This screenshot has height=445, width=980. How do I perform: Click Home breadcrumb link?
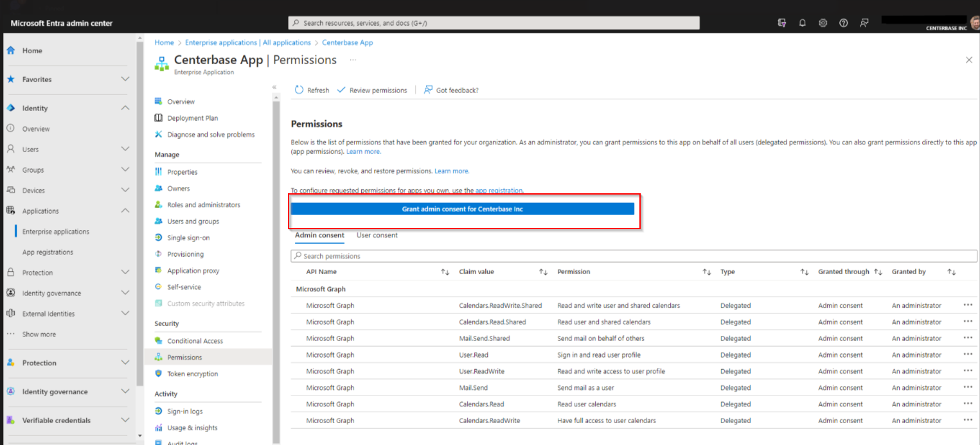pyautogui.click(x=164, y=42)
